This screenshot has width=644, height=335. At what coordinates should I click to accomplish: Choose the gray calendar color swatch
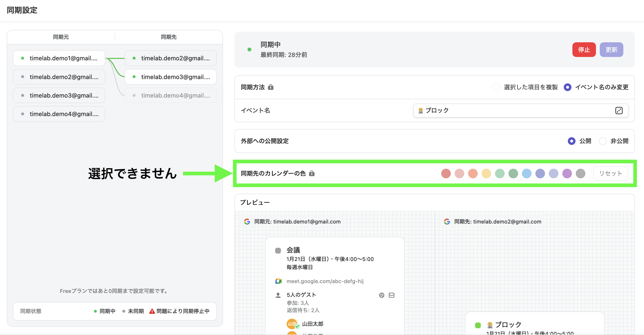[581, 173]
